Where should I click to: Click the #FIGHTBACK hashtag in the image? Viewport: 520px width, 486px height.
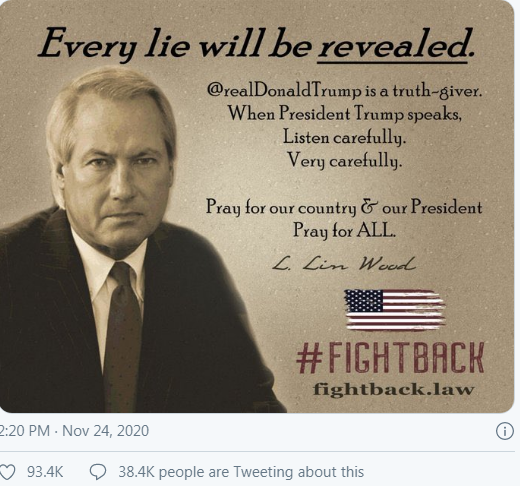point(390,358)
